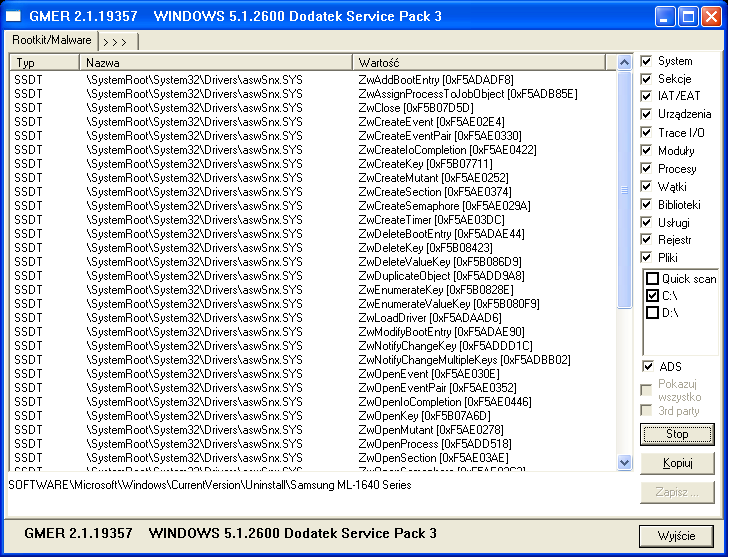Stop the running scan
The height and width of the screenshot is (558, 729).
click(677, 434)
